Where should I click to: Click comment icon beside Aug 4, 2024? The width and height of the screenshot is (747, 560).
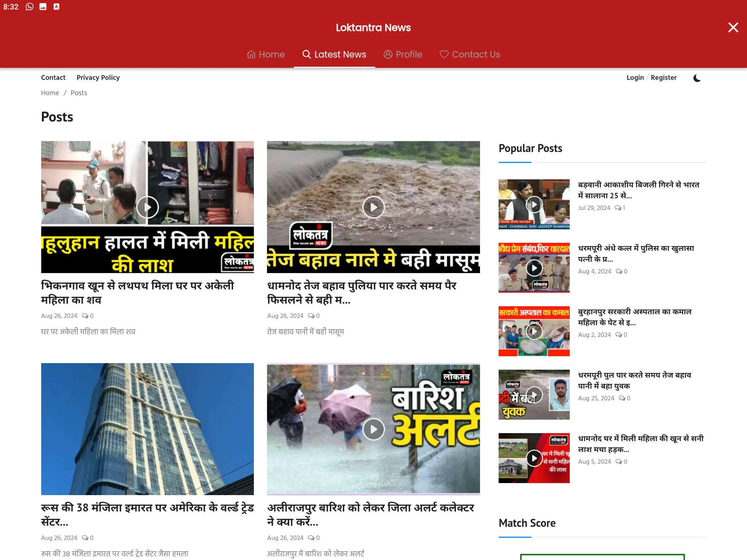tap(619, 271)
